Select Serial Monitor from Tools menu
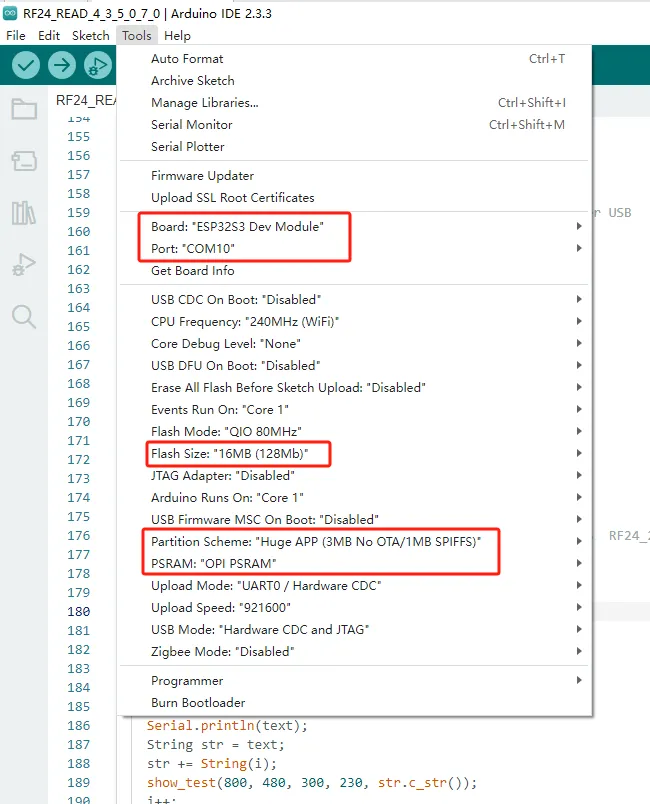The height and width of the screenshot is (804, 650). (191, 125)
